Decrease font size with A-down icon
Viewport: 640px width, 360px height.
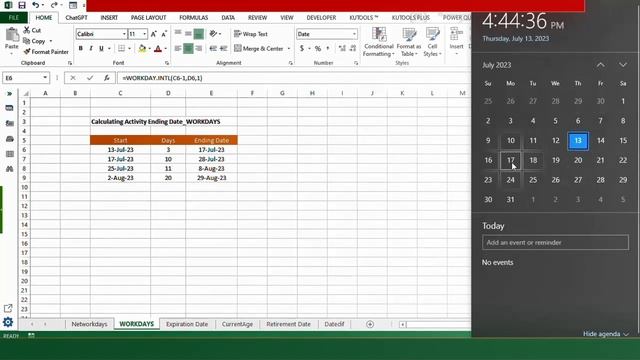(x=164, y=34)
